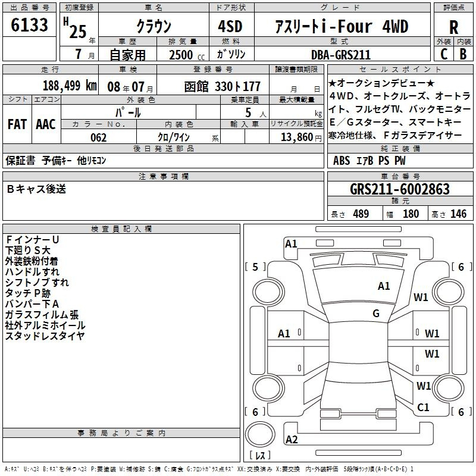This screenshot has width=476, height=476.
Task: Click the grade アスリートi-Four 4WD
Action: (x=342, y=26)
